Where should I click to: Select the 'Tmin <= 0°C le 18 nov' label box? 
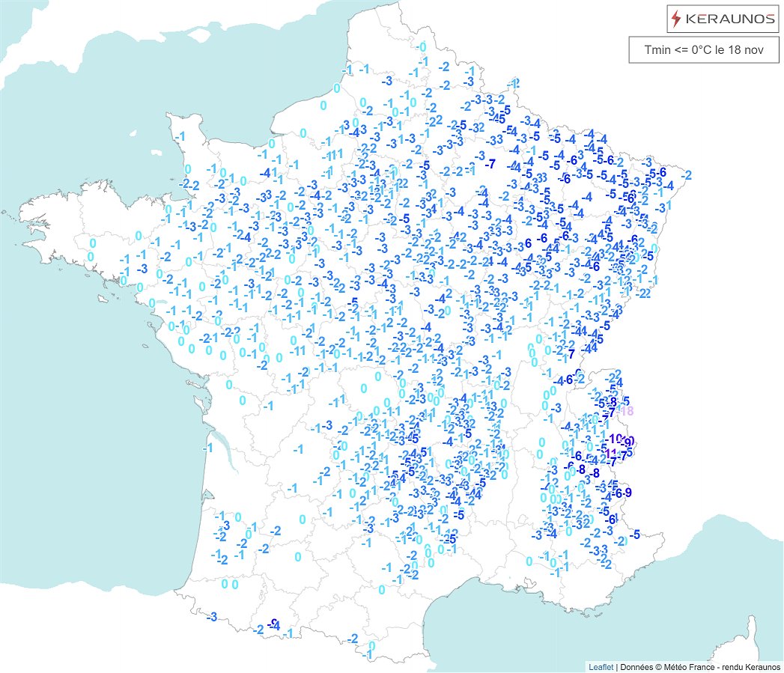705,50
